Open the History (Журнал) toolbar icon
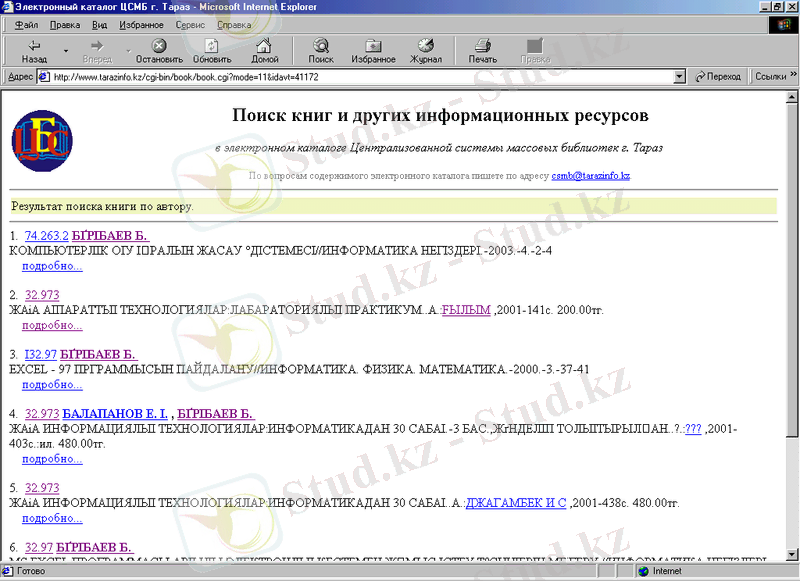 tap(426, 46)
